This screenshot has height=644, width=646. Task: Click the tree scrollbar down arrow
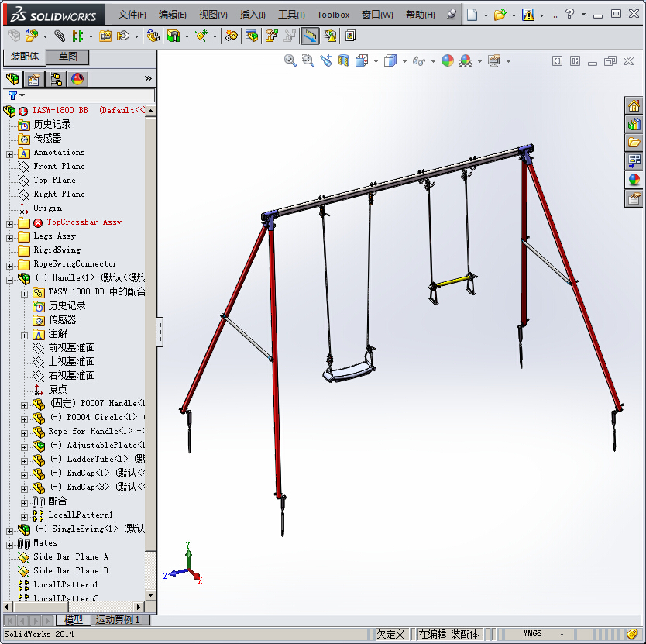pos(150,595)
